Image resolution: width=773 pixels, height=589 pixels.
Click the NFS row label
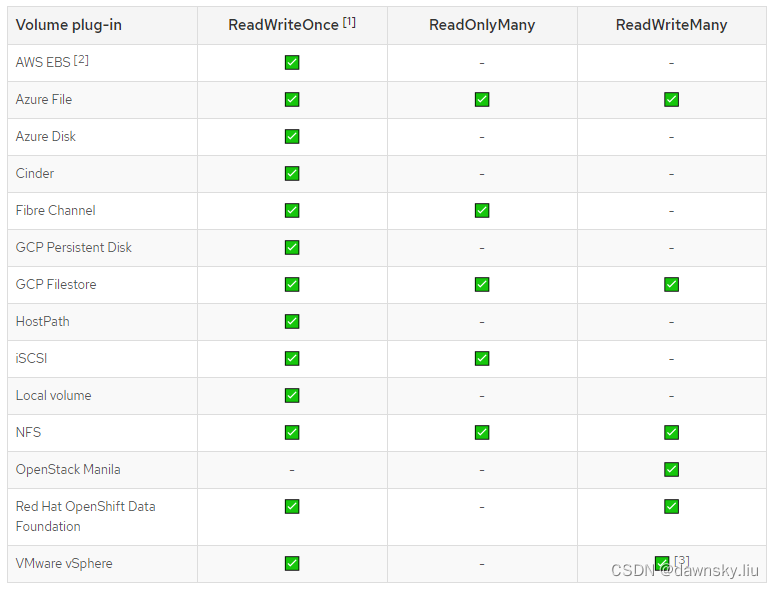[28, 432]
